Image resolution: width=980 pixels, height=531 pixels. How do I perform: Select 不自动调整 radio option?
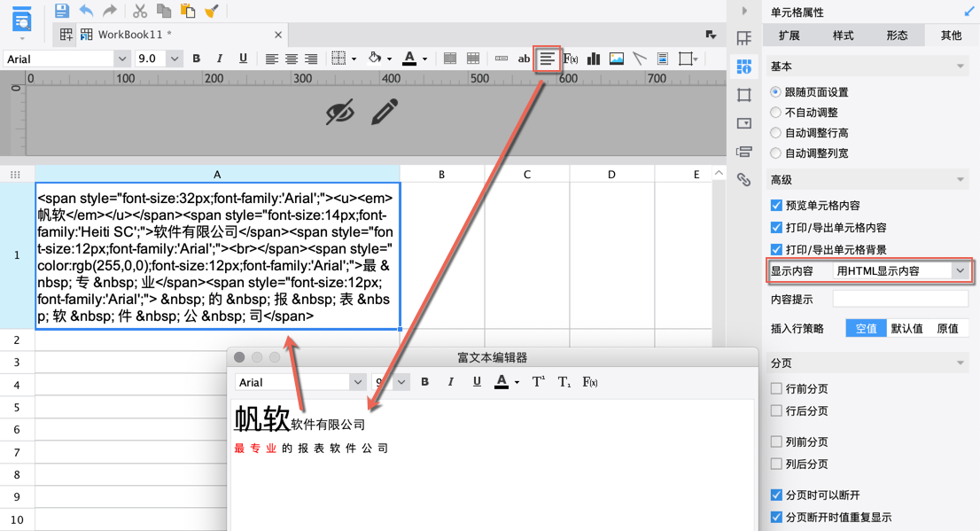pyautogui.click(x=775, y=112)
